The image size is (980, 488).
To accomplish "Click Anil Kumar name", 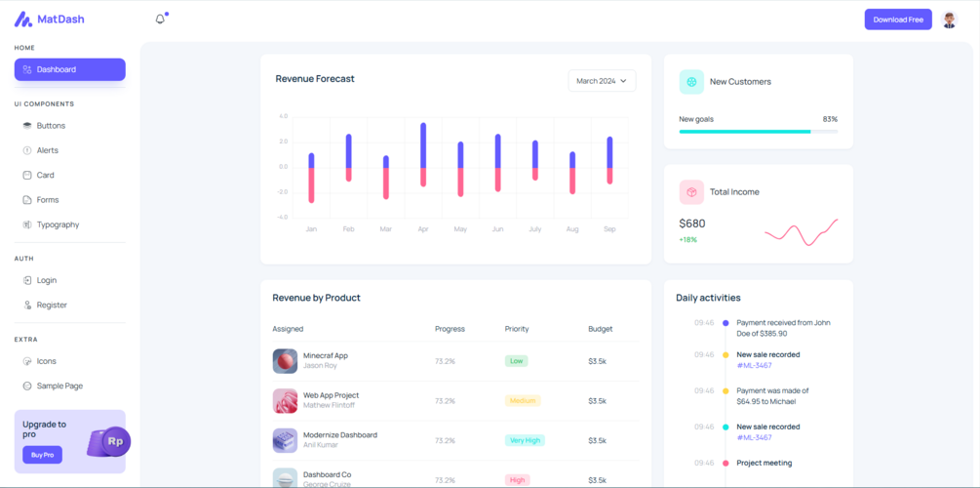I will (321, 445).
